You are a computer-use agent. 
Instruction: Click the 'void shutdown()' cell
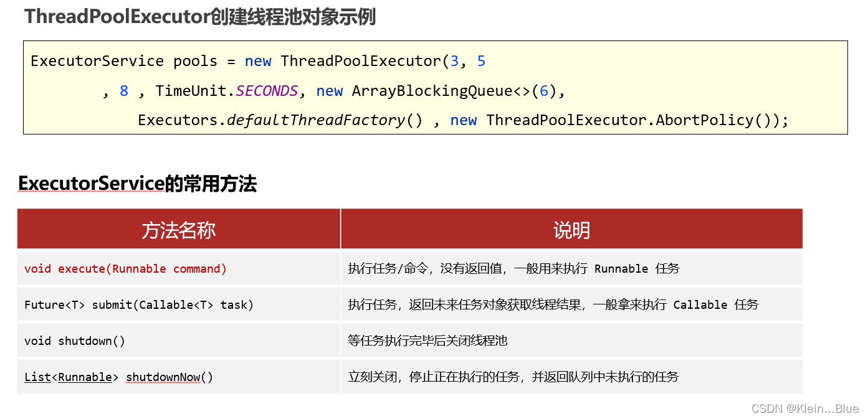click(x=179, y=341)
